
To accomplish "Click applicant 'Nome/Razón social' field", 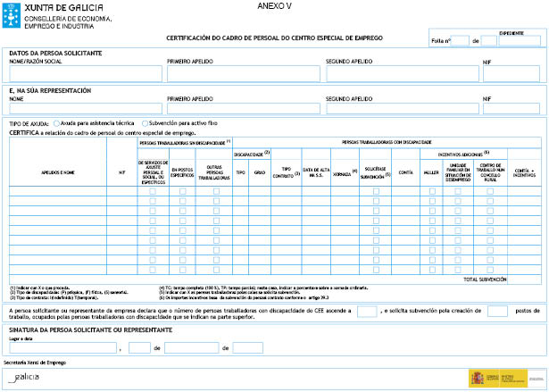I will (x=86, y=74).
